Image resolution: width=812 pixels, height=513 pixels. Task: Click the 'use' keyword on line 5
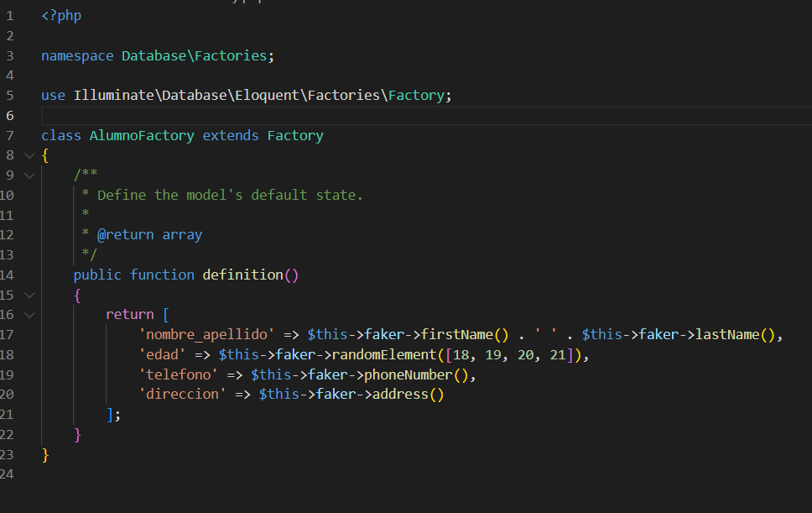click(x=54, y=96)
